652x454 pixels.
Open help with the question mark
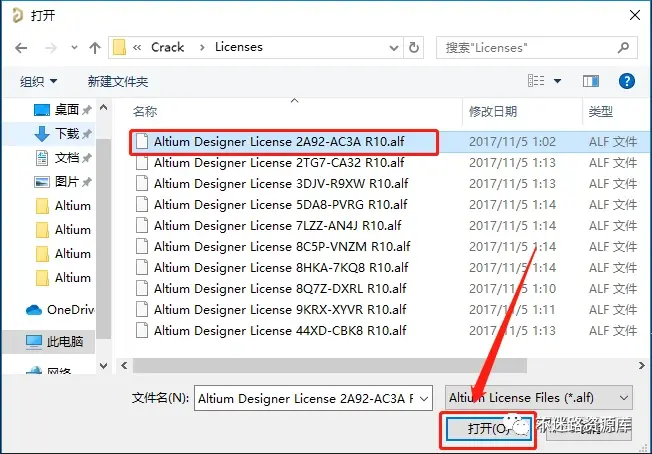point(627,81)
